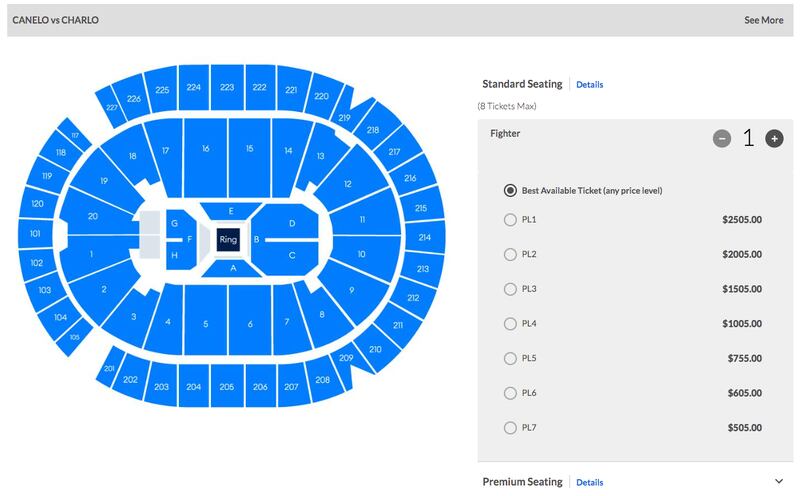
Task: Select section 10 on the seat map
Action: [362, 254]
